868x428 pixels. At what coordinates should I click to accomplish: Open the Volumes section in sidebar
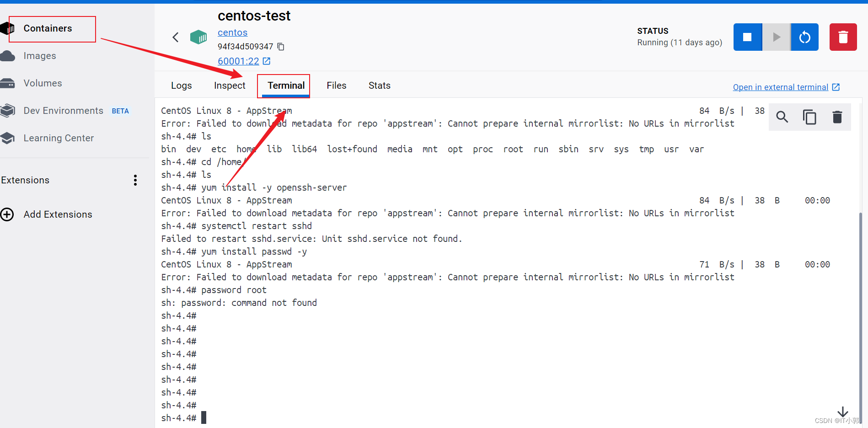(x=43, y=83)
